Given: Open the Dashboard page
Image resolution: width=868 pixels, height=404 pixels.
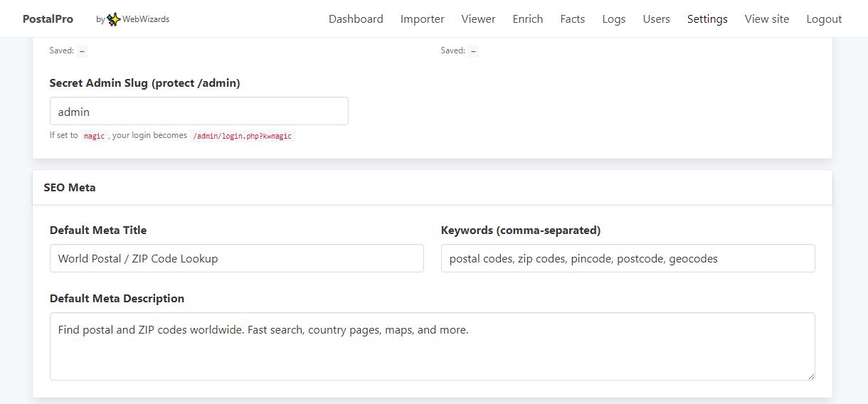Looking at the screenshot, I should point(356,19).
